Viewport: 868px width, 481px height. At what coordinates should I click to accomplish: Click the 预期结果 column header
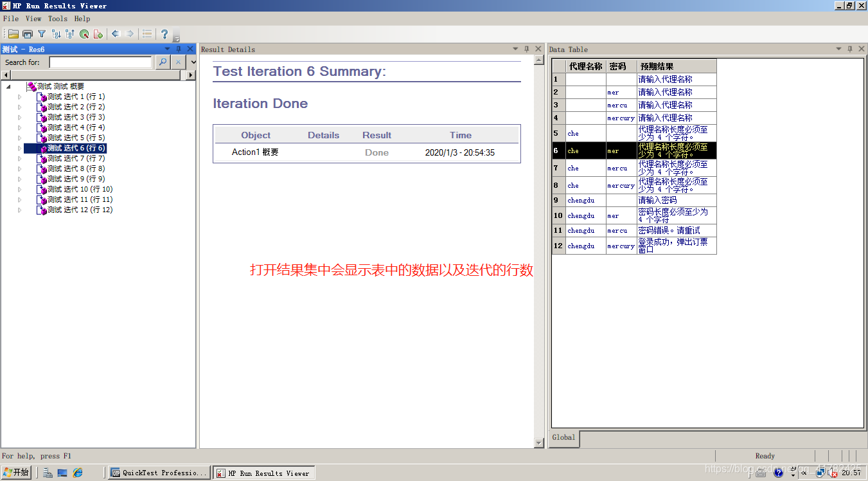click(677, 66)
